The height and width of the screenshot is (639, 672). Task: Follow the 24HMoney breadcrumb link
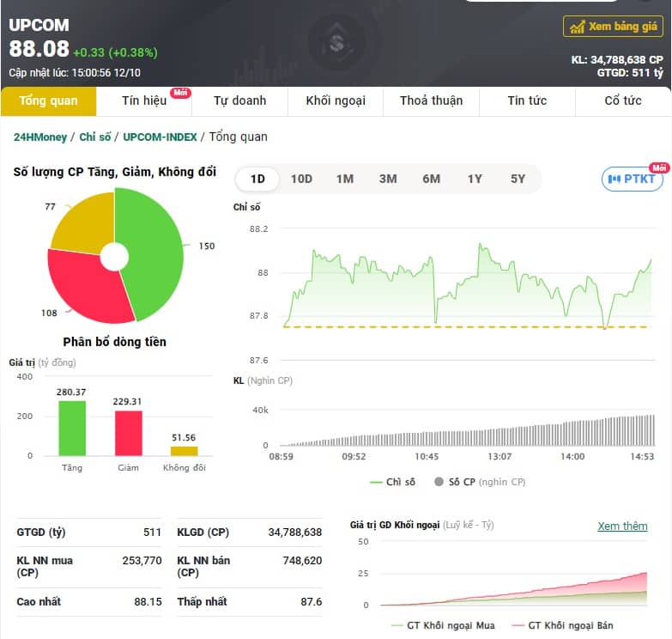pyautogui.click(x=40, y=137)
